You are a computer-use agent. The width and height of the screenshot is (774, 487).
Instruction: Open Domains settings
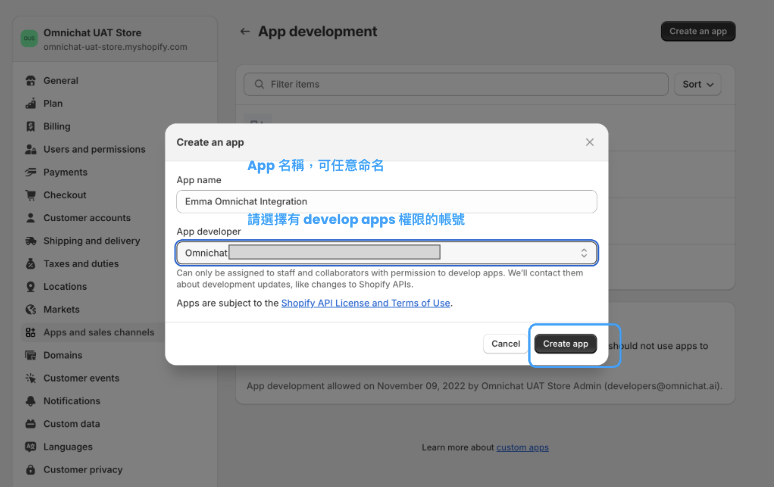coord(63,355)
